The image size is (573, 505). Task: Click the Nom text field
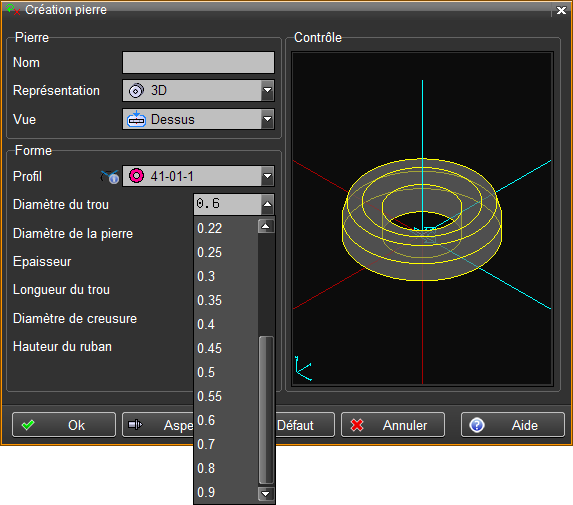(x=198, y=62)
